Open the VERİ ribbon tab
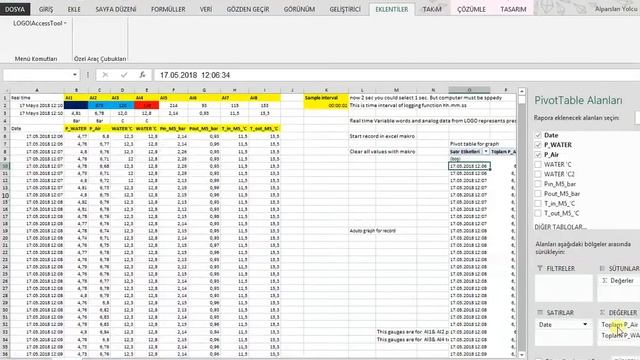 tap(206, 9)
